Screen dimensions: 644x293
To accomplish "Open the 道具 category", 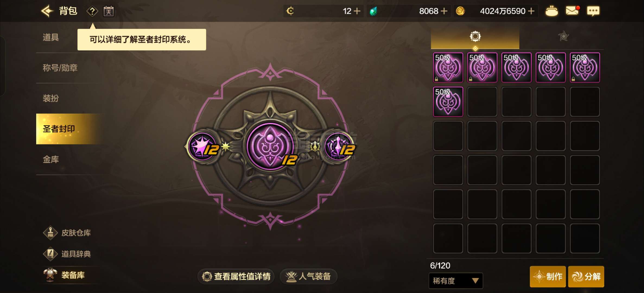I will 51,37.
